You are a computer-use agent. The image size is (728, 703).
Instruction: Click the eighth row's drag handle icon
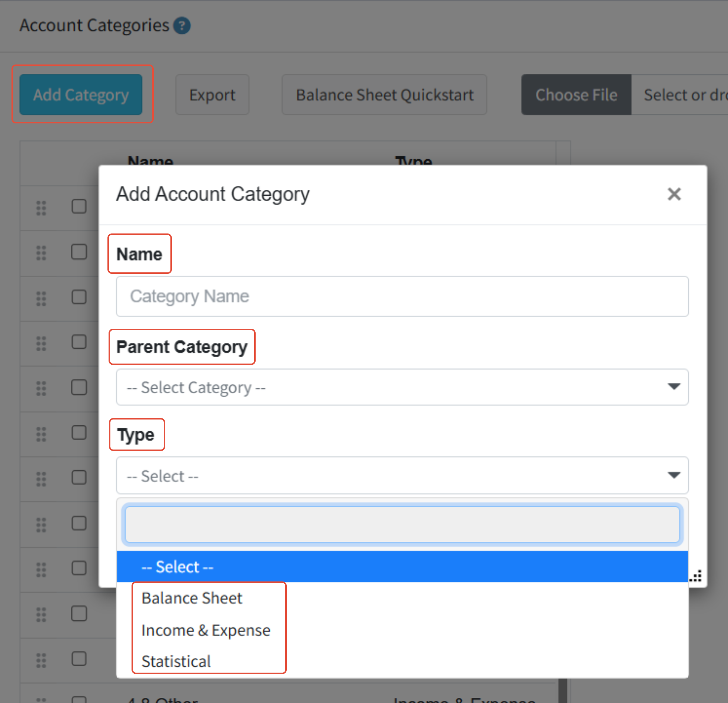pos(41,524)
